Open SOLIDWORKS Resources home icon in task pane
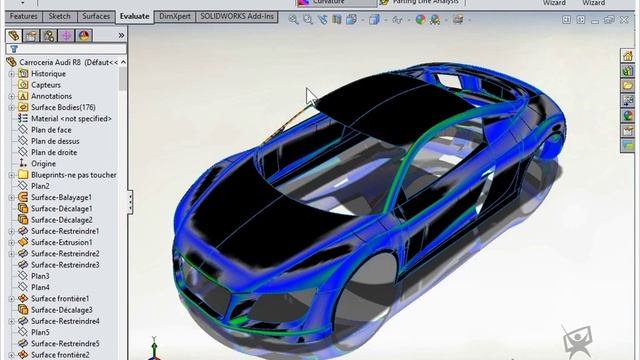Image resolution: width=640 pixels, height=360 pixels. tap(628, 56)
